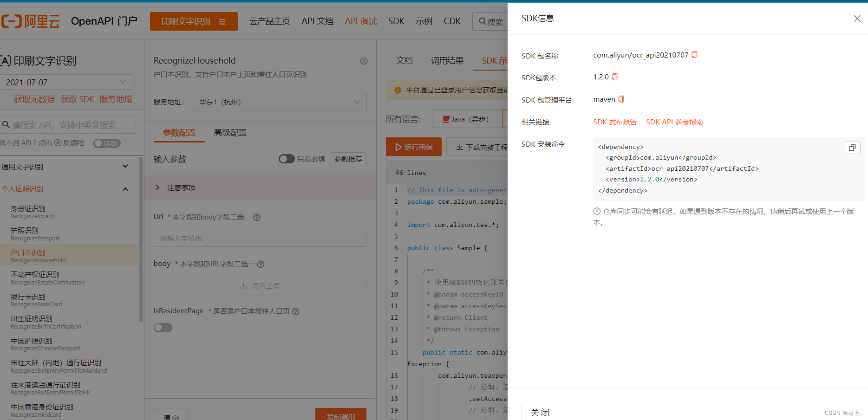
Task: Select API 调试 in top navigation
Action: tap(360, 21)
